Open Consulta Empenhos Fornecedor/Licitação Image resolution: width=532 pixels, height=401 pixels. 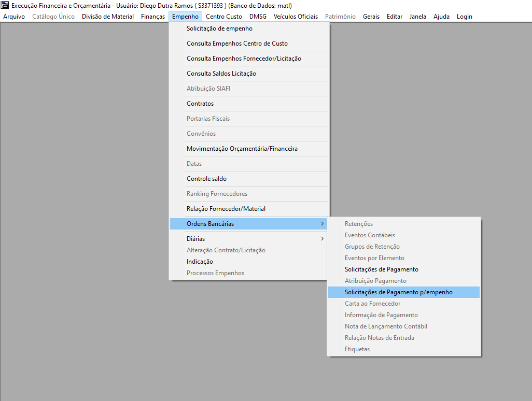click(x=244, y=59)
